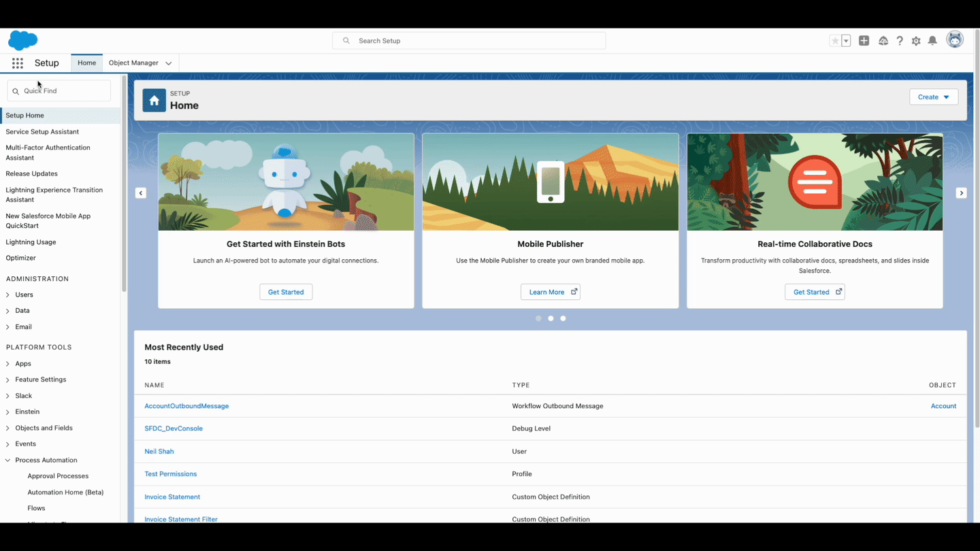This screenshot has width=980, height=551.
Task: Expand the Objects and Fields section
Action: (x=45, y=427)
